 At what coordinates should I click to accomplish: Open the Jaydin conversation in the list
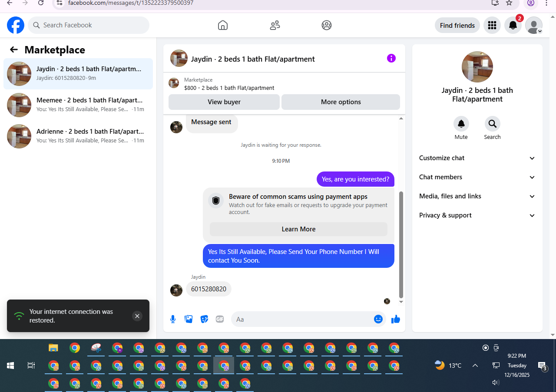78,74
